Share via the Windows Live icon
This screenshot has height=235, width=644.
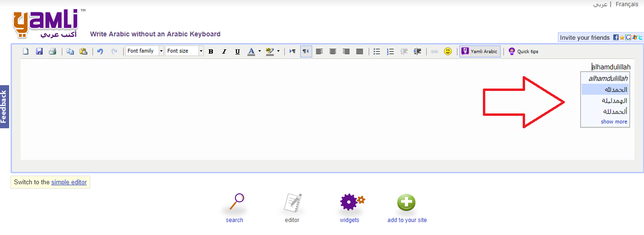pyautogui.click(x=634, y=37)
